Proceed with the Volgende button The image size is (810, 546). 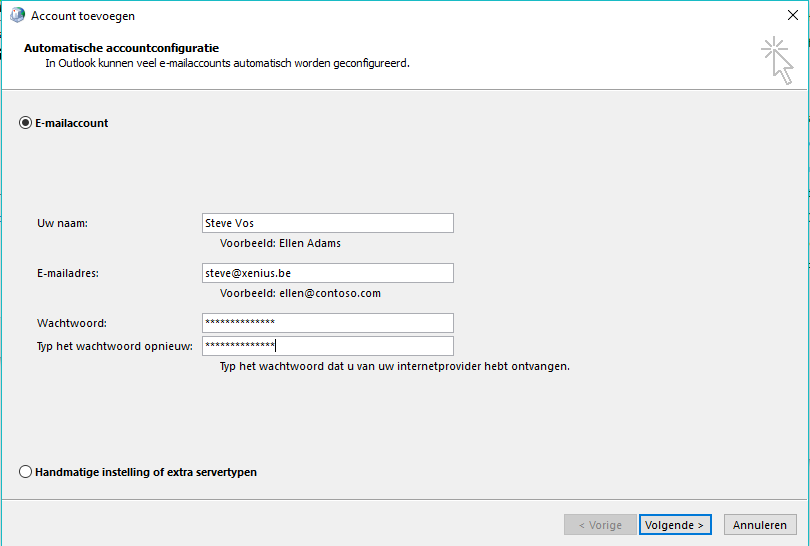click(675, 525)
